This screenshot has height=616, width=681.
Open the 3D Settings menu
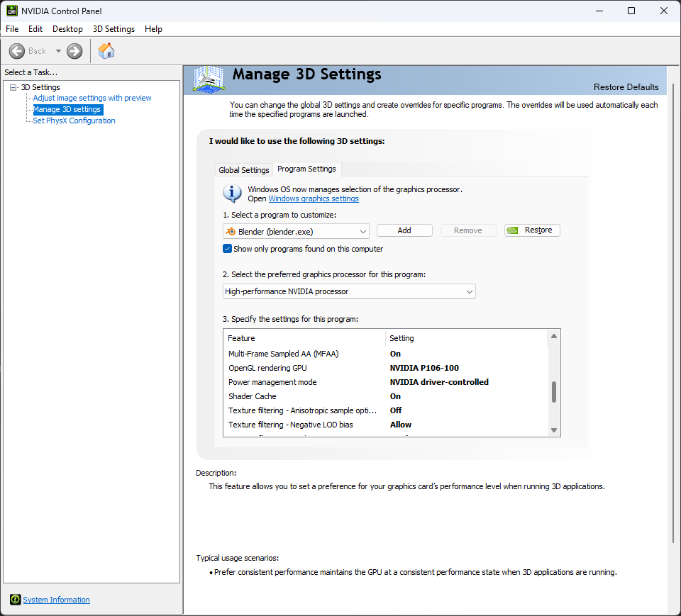pyautogui.click(x=113, y=29)
